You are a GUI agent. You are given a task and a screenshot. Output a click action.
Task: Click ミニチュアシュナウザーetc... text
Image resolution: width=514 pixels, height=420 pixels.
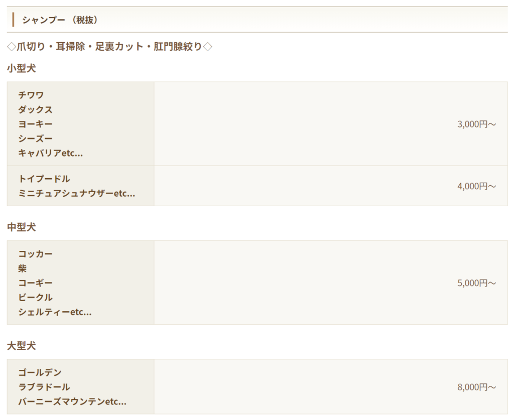click(76, 193)
